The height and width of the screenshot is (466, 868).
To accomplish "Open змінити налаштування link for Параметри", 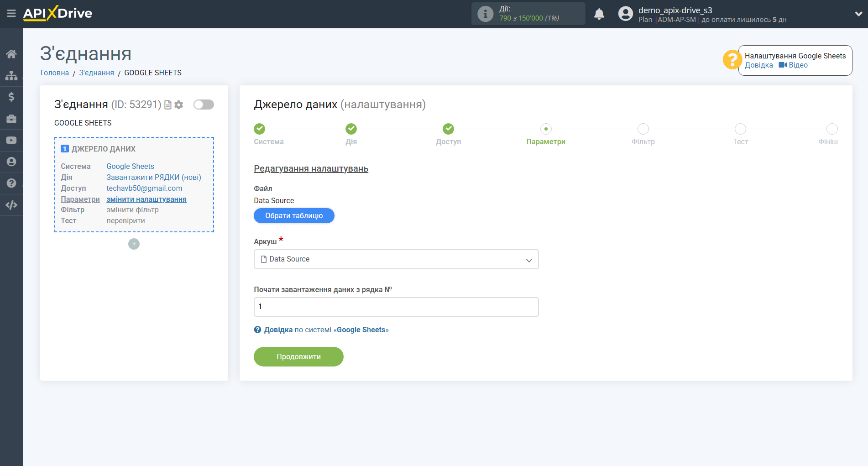I will (x=146, y=199).
